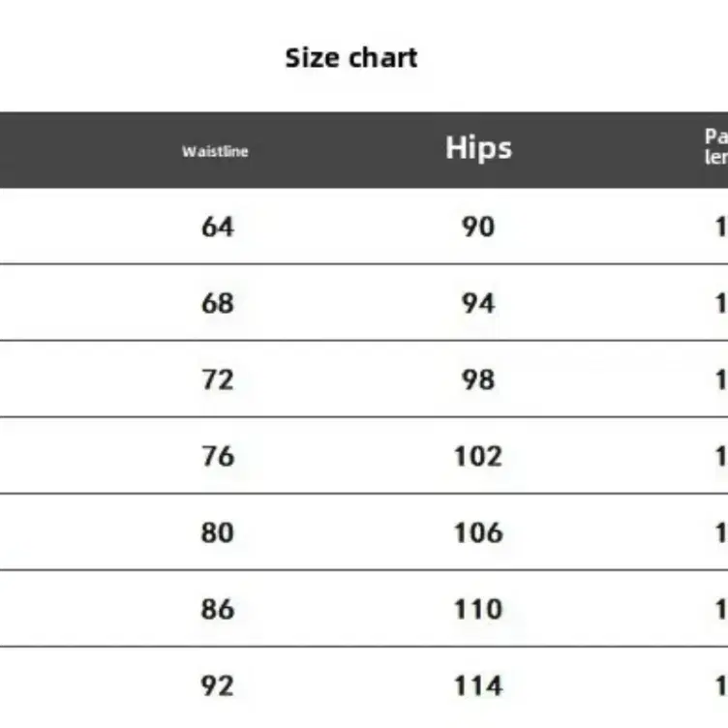Click the cut-off value beside hips 90
Screen dimensions: 728x728
(721, 227)
